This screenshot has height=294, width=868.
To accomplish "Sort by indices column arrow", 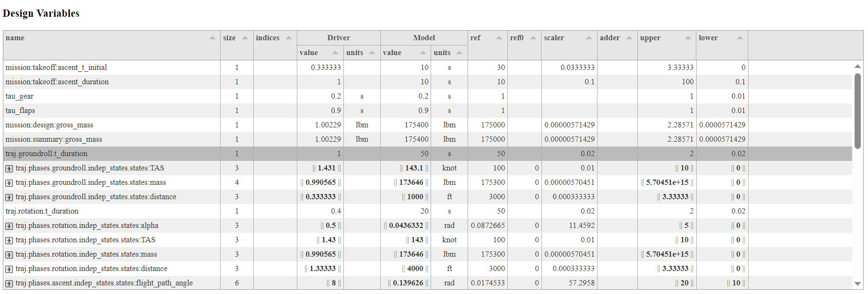I will (x=289, y=38).
